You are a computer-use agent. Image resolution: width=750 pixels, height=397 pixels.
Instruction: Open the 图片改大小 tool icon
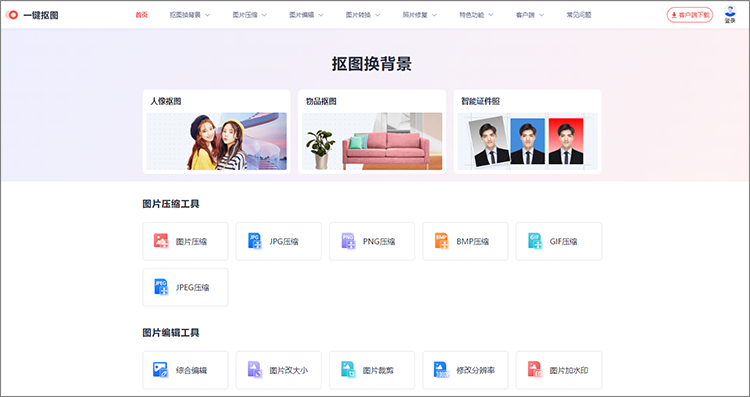pos(254,369)
